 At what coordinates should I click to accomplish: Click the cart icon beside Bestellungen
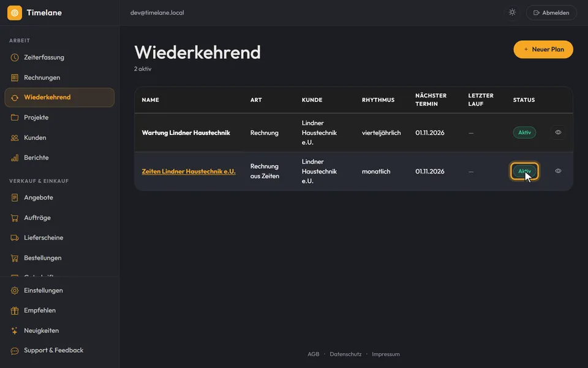15,258
